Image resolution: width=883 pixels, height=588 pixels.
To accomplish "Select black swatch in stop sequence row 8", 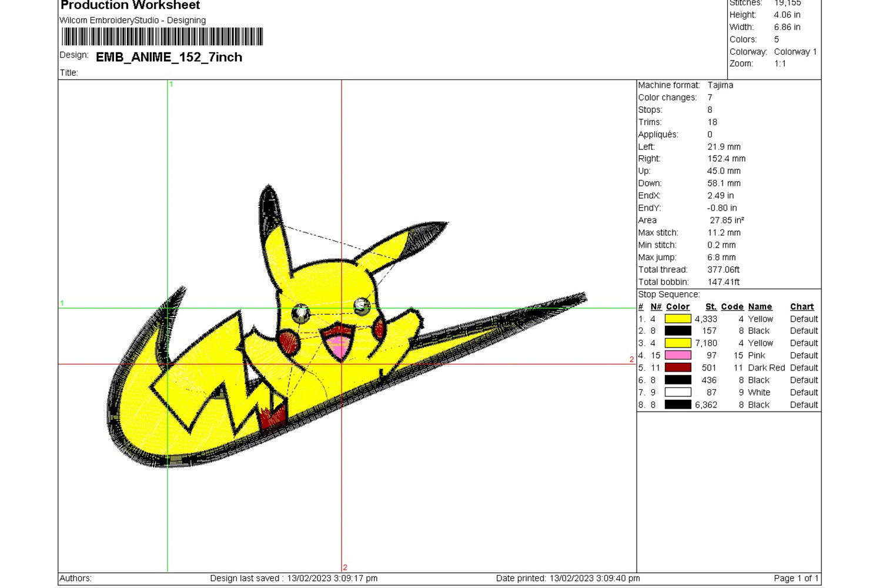I will pyautogui.click(x=678, y=405).
